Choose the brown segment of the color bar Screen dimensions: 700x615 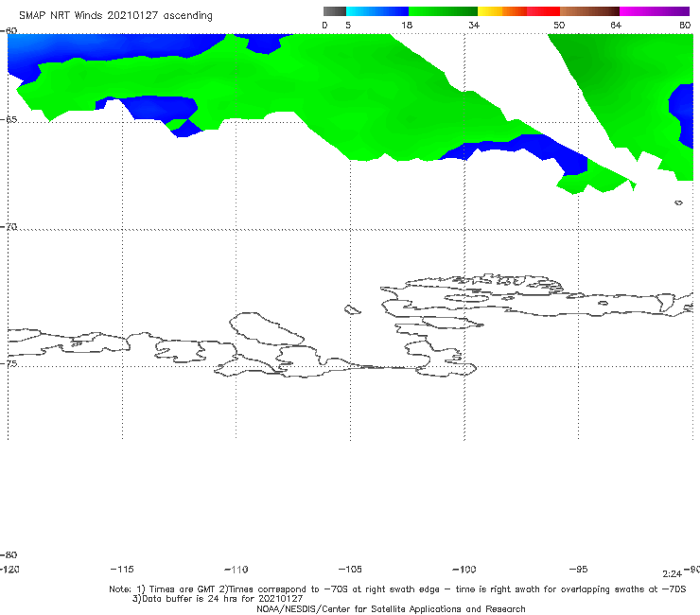589,11
